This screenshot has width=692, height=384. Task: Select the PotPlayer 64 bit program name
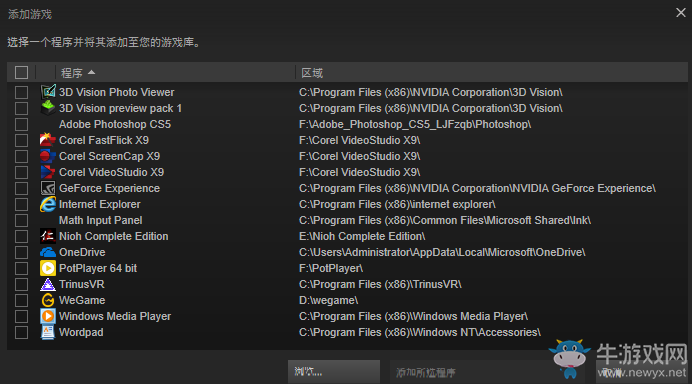click(x=98, y=268)
